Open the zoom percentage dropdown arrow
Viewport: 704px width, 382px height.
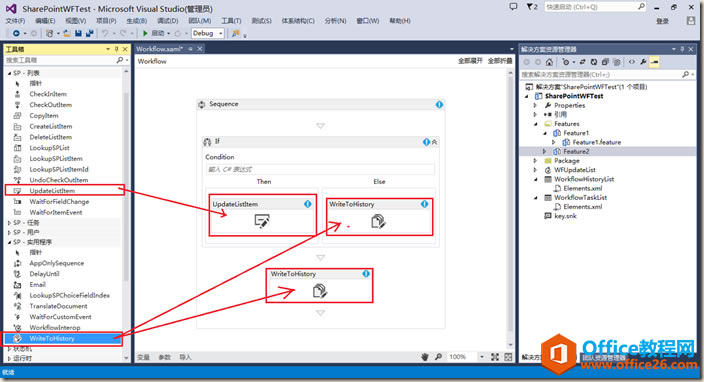[482, 357]
